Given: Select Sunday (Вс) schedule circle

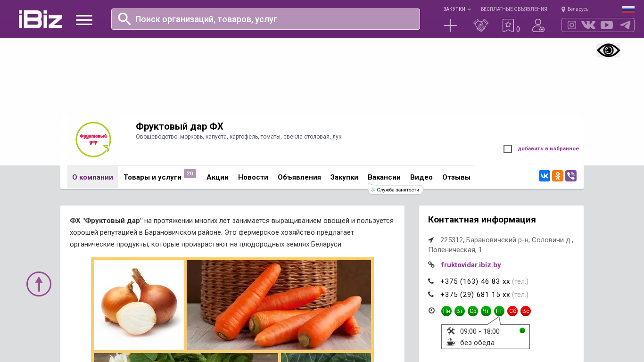Looking at the screenshot, I should pyautogui.click(x=526, y=311).
